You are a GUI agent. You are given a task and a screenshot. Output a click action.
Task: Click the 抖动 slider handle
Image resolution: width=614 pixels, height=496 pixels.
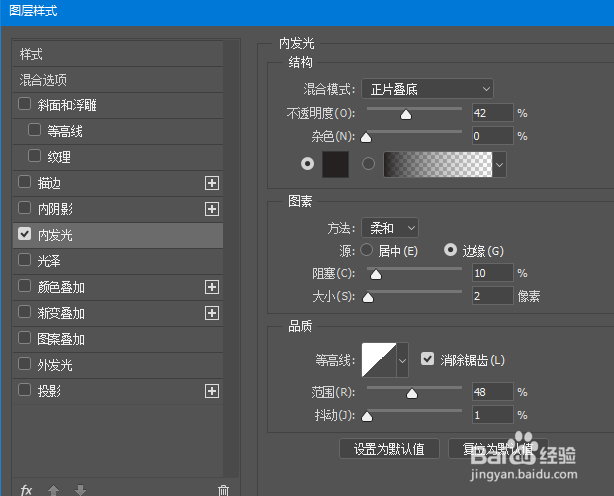[x=367, y=416]
